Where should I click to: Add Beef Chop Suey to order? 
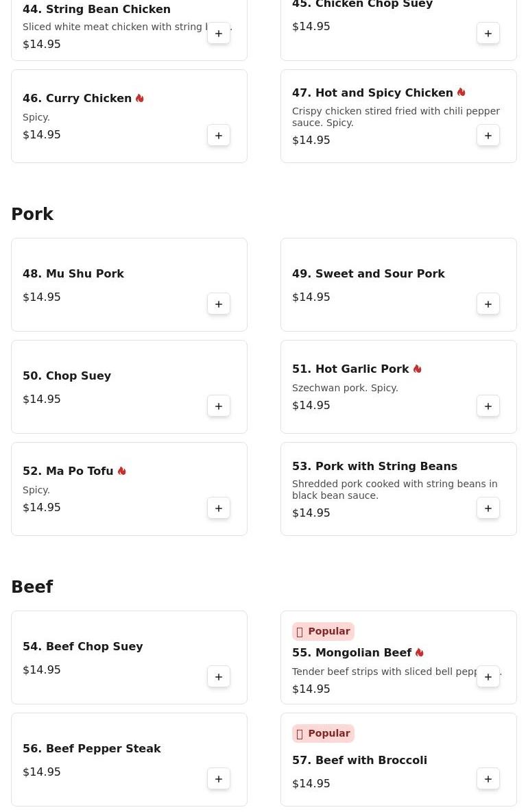coord(219,677)
